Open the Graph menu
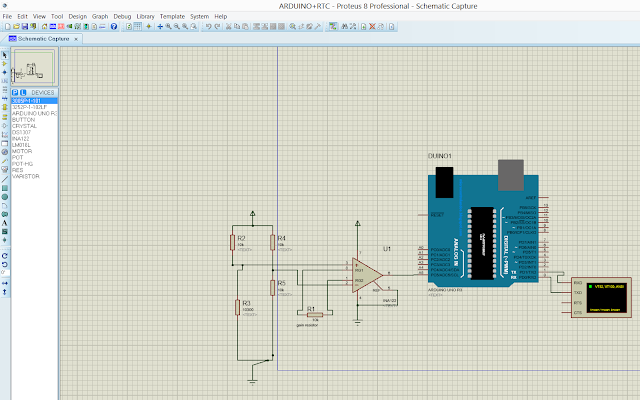The height and width of the screenshot is (400, 640). (100, 16)
